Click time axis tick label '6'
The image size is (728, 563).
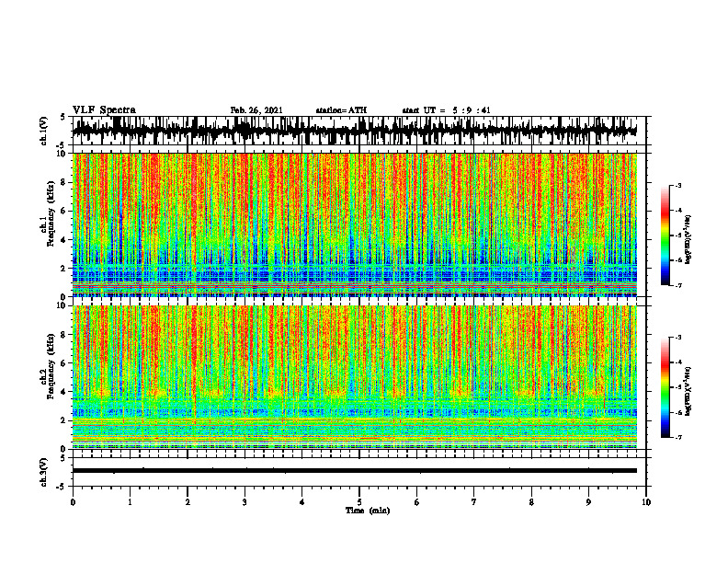click(x=416, y=502)
